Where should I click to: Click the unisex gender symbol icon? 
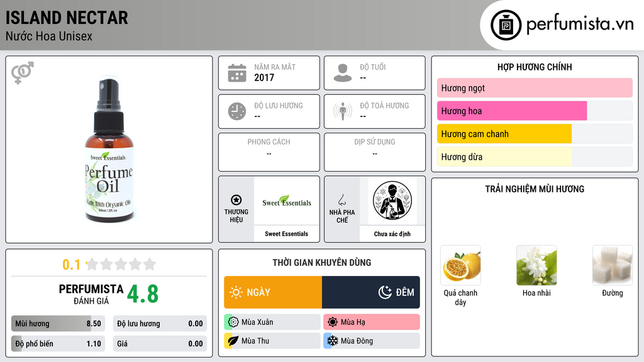(22, 73)
